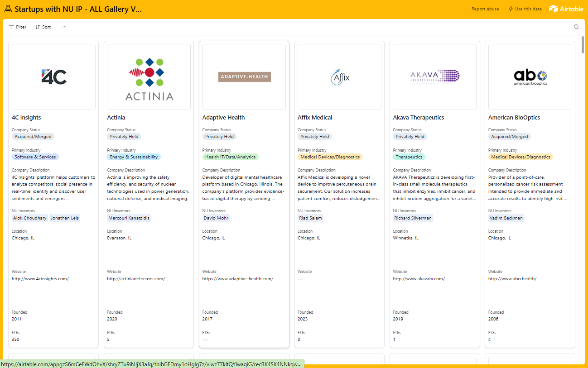The height and width of the screenshot is (368, 588).
Task: Click the Report abuse link
Action: pos(485,9)
